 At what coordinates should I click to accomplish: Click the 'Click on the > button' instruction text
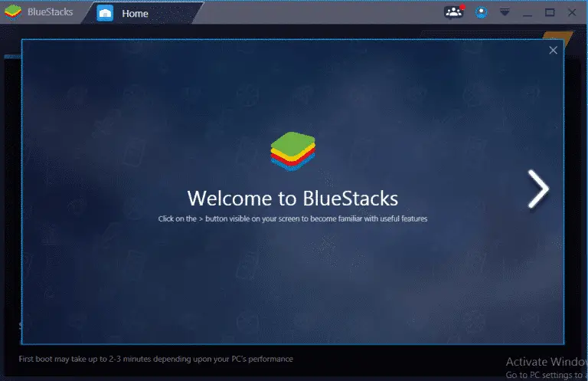tap(292, 218)
